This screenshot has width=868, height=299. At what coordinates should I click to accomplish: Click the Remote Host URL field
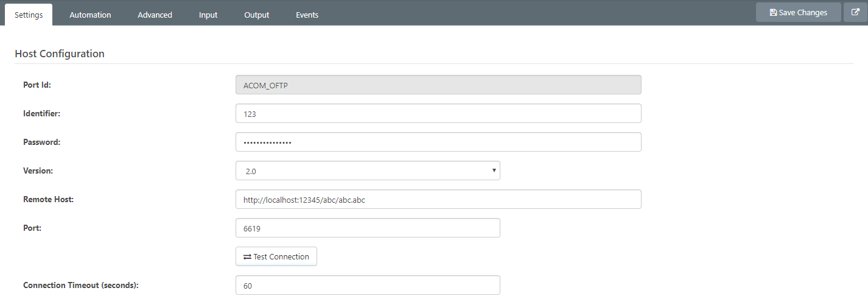(x=438, y=199)
